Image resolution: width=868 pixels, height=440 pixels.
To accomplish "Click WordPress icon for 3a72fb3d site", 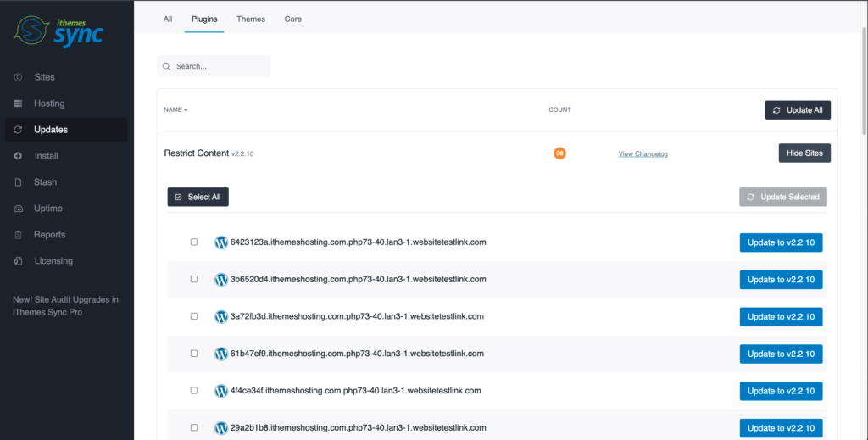I will tap(221, 316).
